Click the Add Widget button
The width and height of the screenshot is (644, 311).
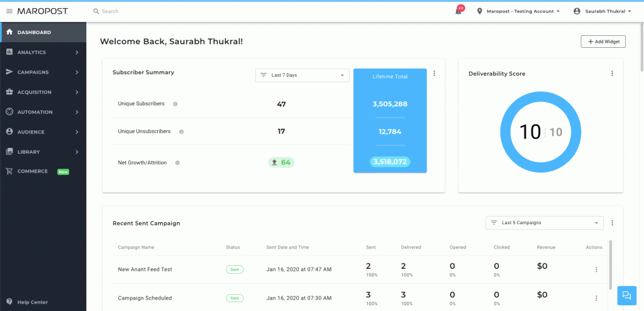tap(602, 42)
